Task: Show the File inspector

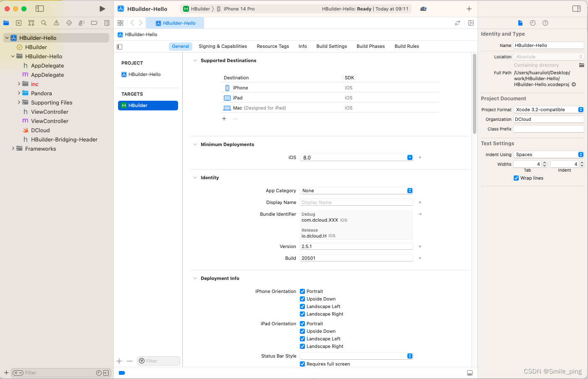Action: [x=520, y=23]
